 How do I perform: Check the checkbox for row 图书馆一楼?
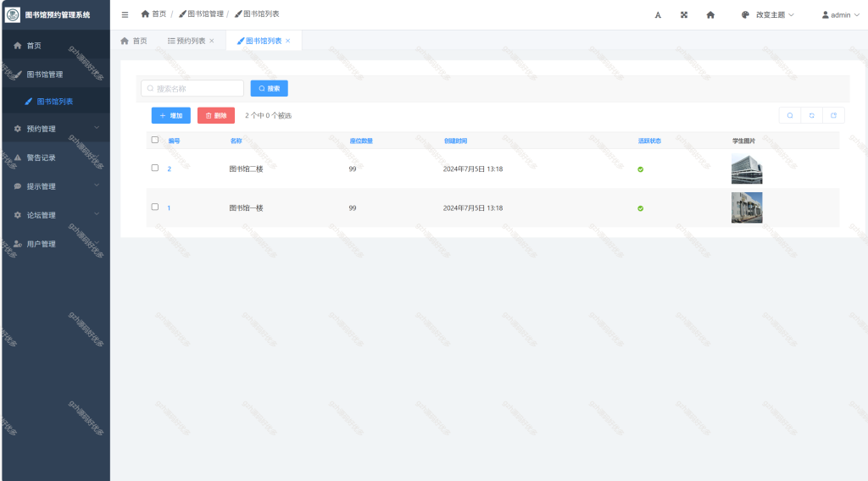(155, 207)
